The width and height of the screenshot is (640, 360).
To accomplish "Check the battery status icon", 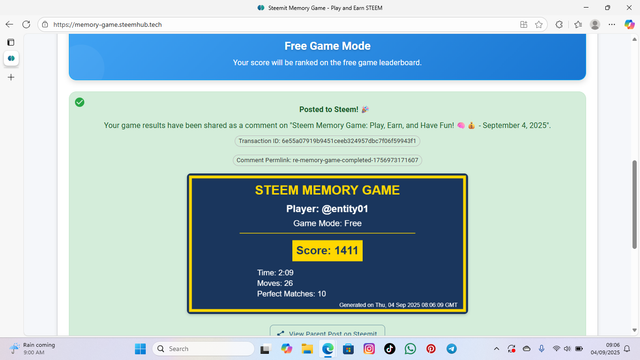I will point(579,349).
